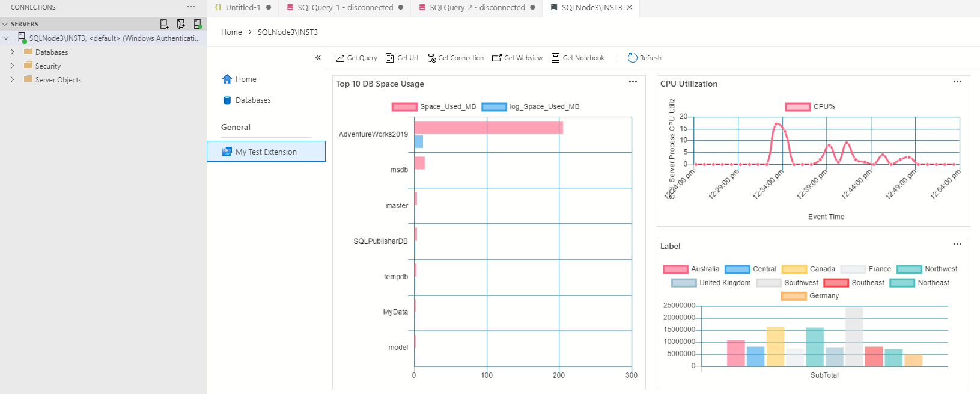Toggle Space_Used_MB legend swatch
Image resolution: width=980 pixels, height=394 pixels.
point(404,107)
